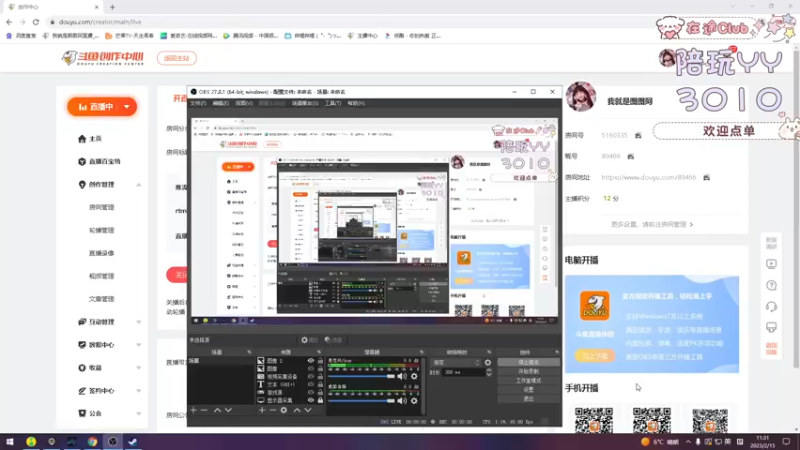Open notification center in system tray
This screenshot has height=450, width=800.
(786, 441)
